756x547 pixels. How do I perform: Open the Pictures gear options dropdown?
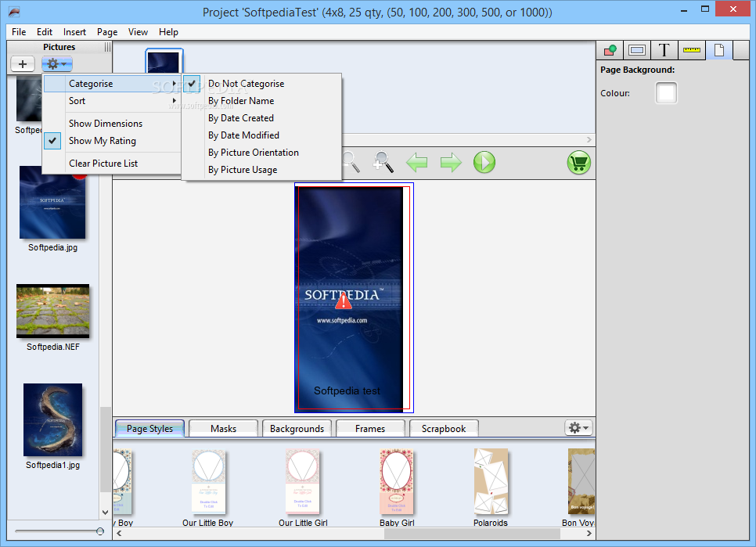click(57, 63)
